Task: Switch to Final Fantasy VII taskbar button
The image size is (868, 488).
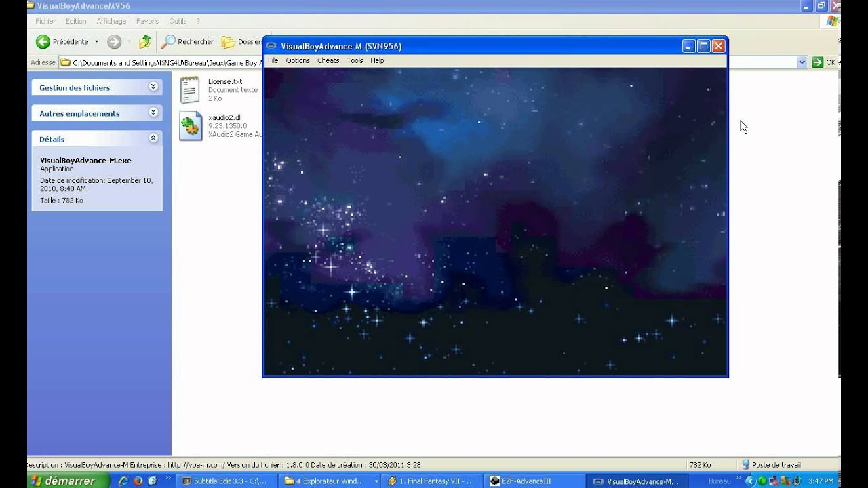Action: click(x=432, y=481)
